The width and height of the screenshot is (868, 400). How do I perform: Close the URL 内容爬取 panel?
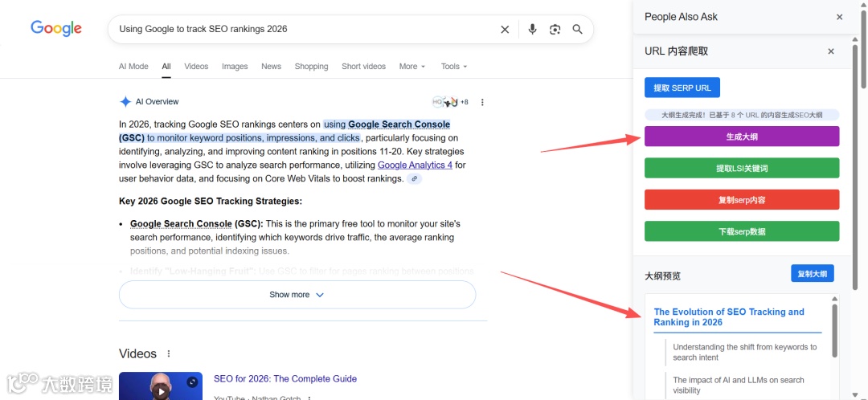click(x=830, y=51)
